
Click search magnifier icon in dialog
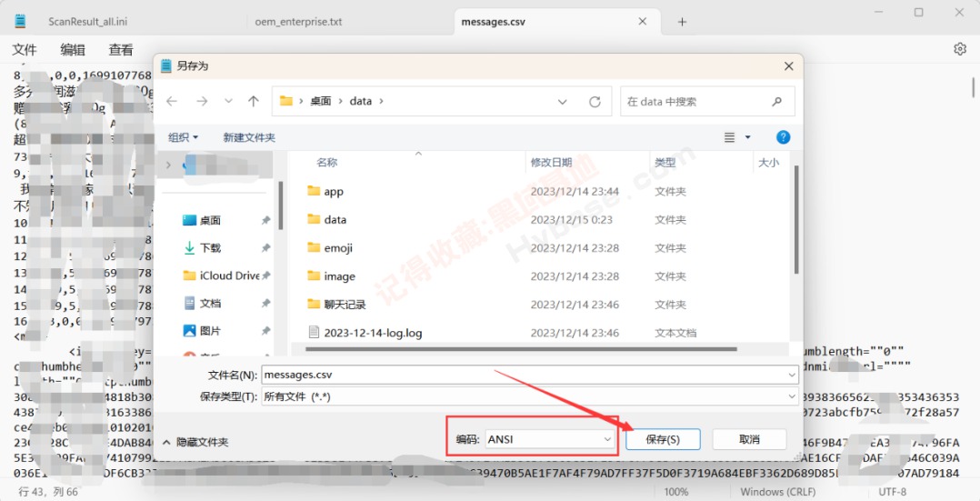click(x=777, y=101)
